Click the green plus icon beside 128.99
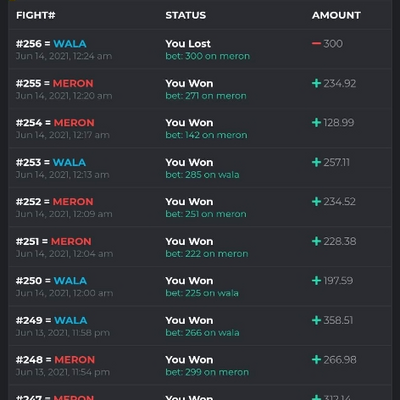The image size is (400, 400). (x=316, y=122)
